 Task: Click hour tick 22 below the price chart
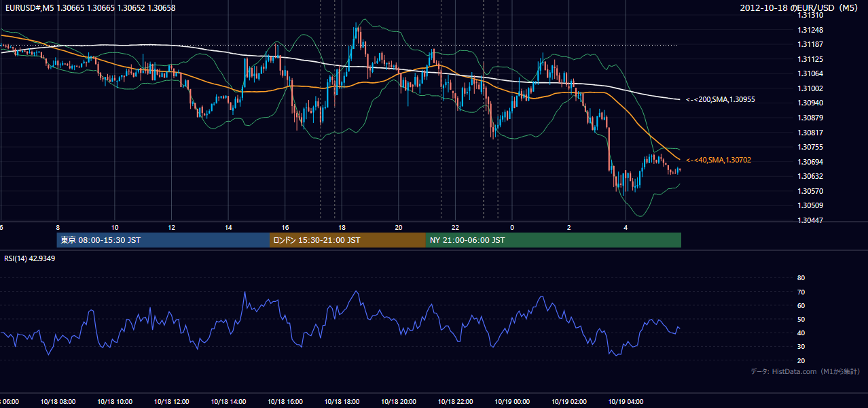(455, 227)
